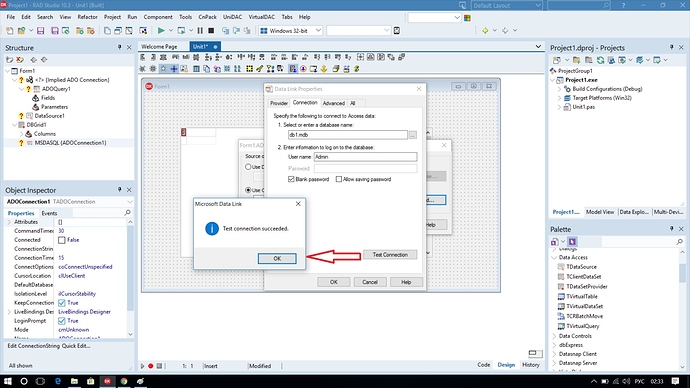The image size is (690, 388).
Task: Click the Save All icon in the toolbar
Action: tap(55, 30)
